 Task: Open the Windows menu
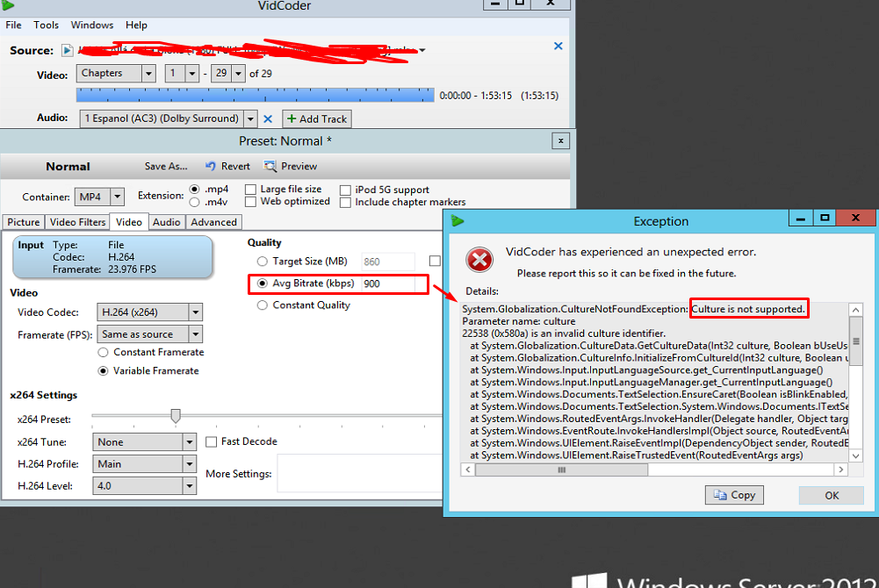click(92, 25)
